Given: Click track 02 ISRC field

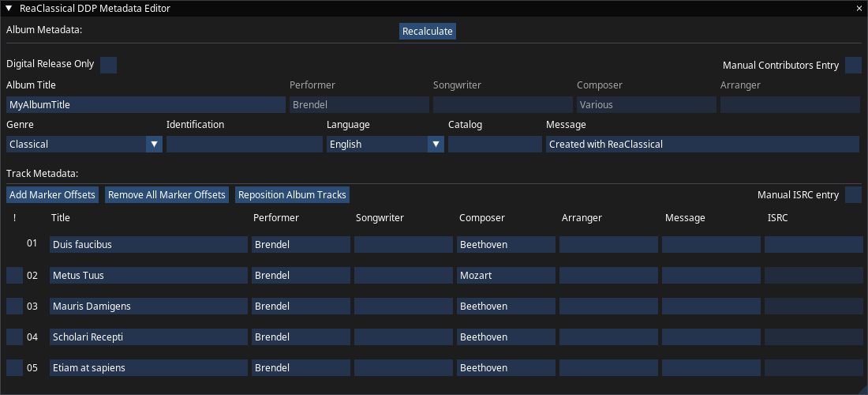Looking at the screenshot, I should [x=814, y=276].
